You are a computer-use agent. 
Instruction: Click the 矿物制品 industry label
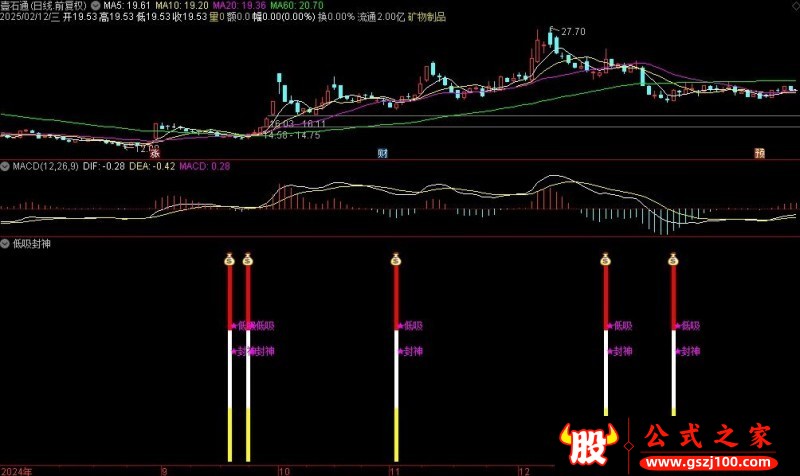427,17
